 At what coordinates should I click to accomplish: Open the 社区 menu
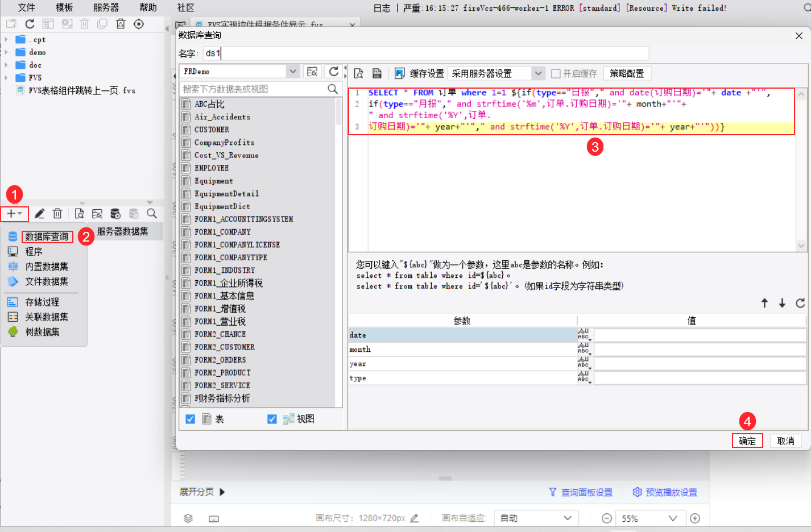[185, 7]
